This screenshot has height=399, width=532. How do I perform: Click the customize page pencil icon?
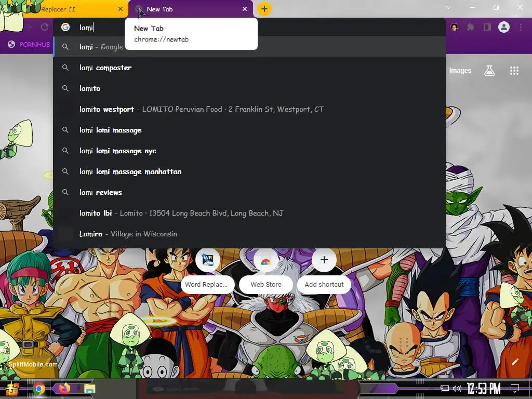pyautogui.click(x=515, y=362)
